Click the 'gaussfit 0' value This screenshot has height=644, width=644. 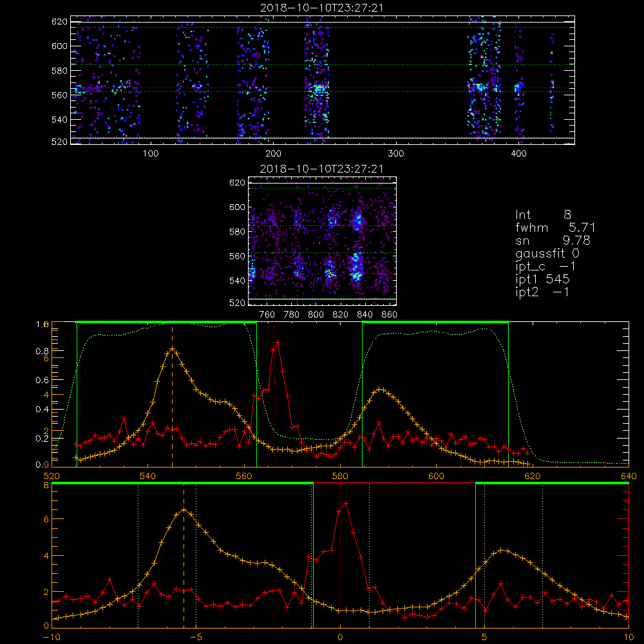tap(547, 253)
